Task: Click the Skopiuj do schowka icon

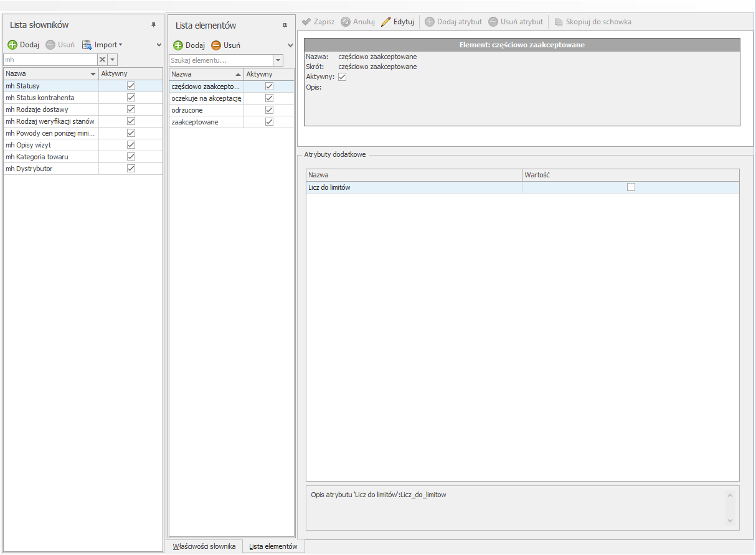Action: click(559, 22)
